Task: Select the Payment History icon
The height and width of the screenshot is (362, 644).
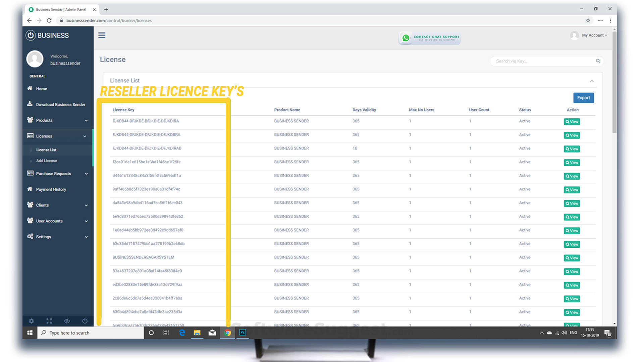Action: [30, 189]
